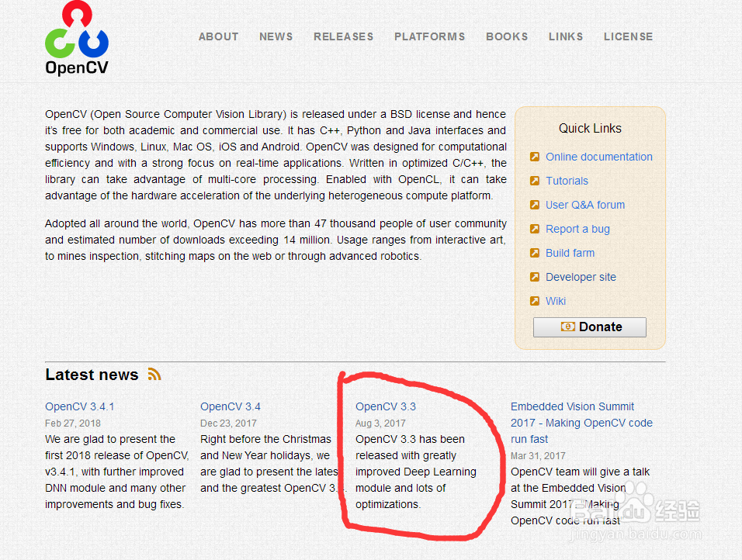Select LINKS in the top navigation

tap(566, 36)
